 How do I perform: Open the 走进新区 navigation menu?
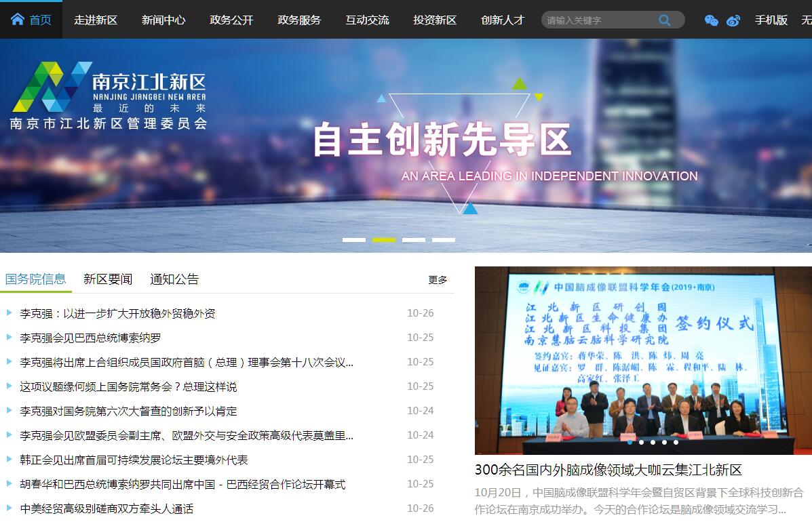coord(96,20)
